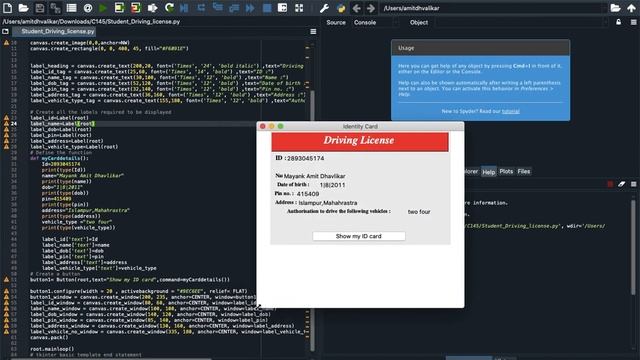
Task: Start debugging the file
Action: pyautogui.click(x=184, y=8)
